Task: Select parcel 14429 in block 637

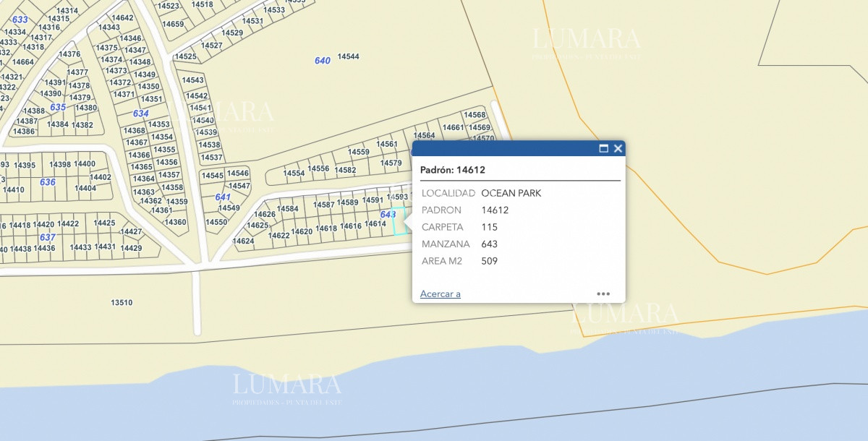Action: click(x=131, y=248)
